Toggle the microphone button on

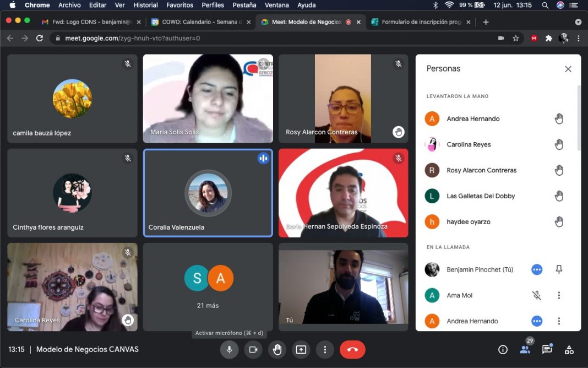[229, 349]
